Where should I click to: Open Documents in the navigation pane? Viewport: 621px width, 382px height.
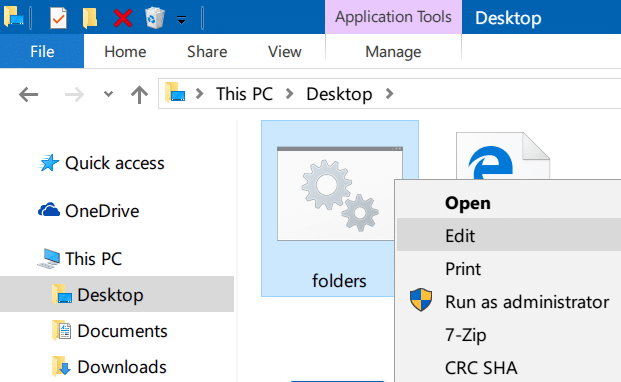(x=122, y=331)
